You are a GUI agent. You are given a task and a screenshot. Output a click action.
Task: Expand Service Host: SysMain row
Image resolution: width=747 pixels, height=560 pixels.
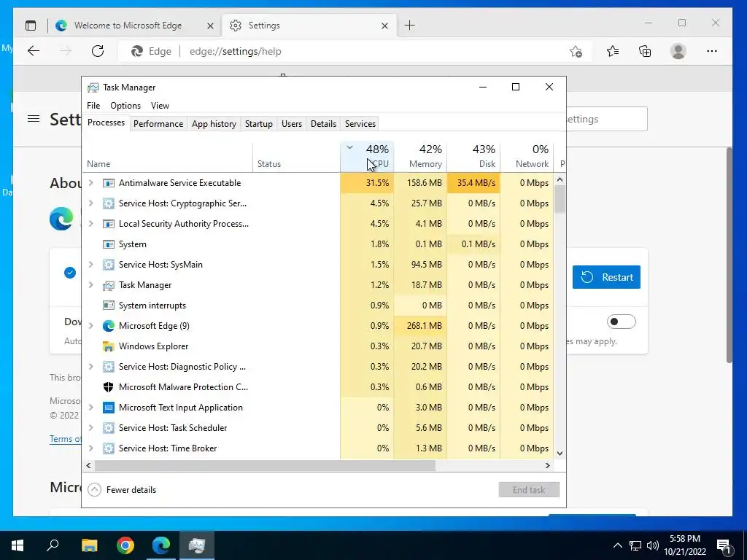(x=91, y=265)
